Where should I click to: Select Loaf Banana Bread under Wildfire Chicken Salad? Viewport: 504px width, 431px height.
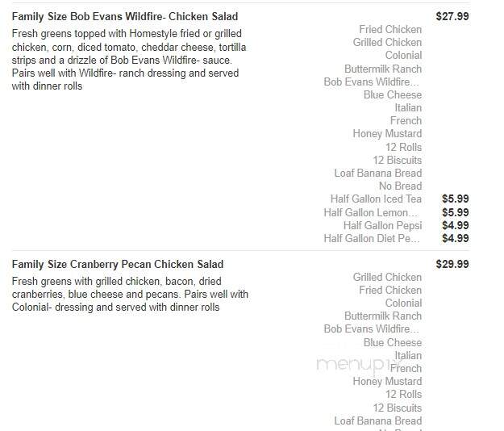pyautogui.click(x=378, y=173)
